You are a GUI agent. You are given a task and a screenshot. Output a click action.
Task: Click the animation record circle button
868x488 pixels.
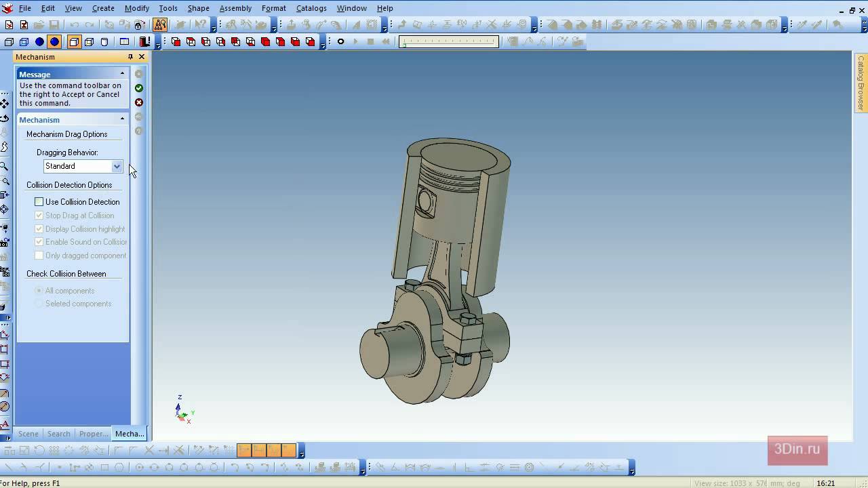(x=340, y=42)
